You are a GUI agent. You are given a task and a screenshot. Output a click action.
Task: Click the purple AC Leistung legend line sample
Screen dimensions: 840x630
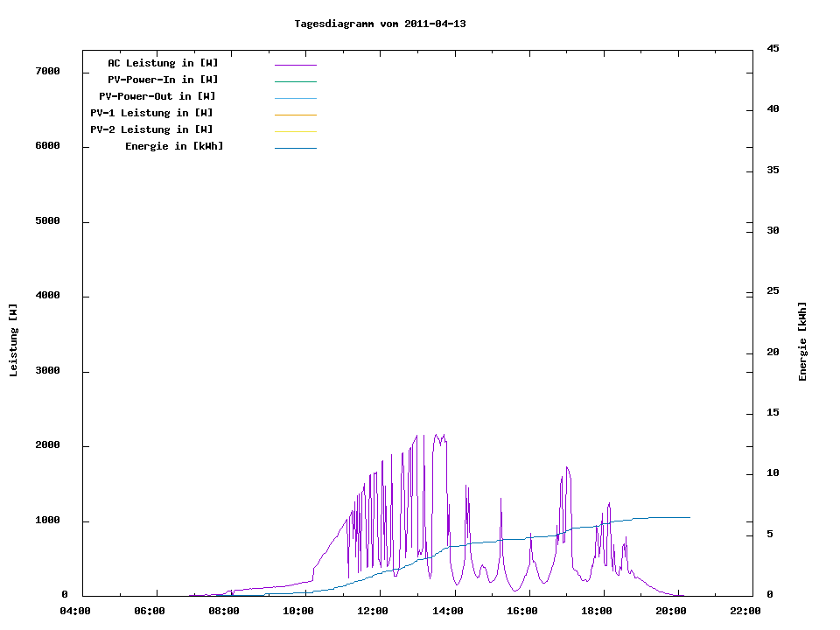(295, 65)
